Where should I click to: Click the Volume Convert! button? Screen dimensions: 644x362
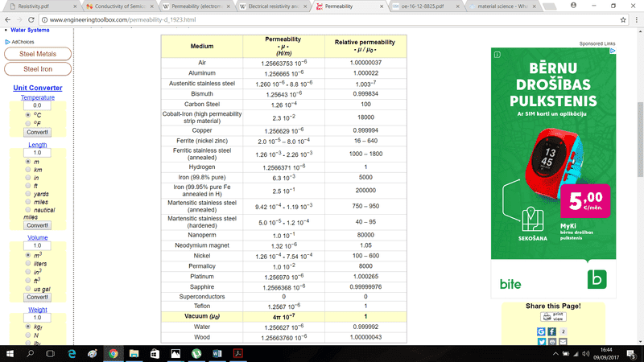(x=37, y=297)
